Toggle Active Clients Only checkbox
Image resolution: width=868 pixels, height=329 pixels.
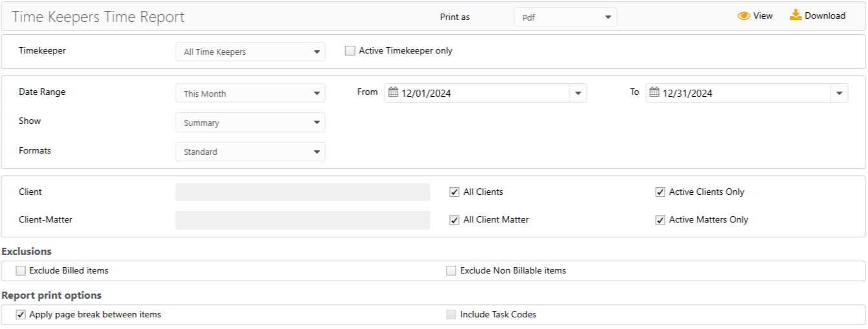660,192
